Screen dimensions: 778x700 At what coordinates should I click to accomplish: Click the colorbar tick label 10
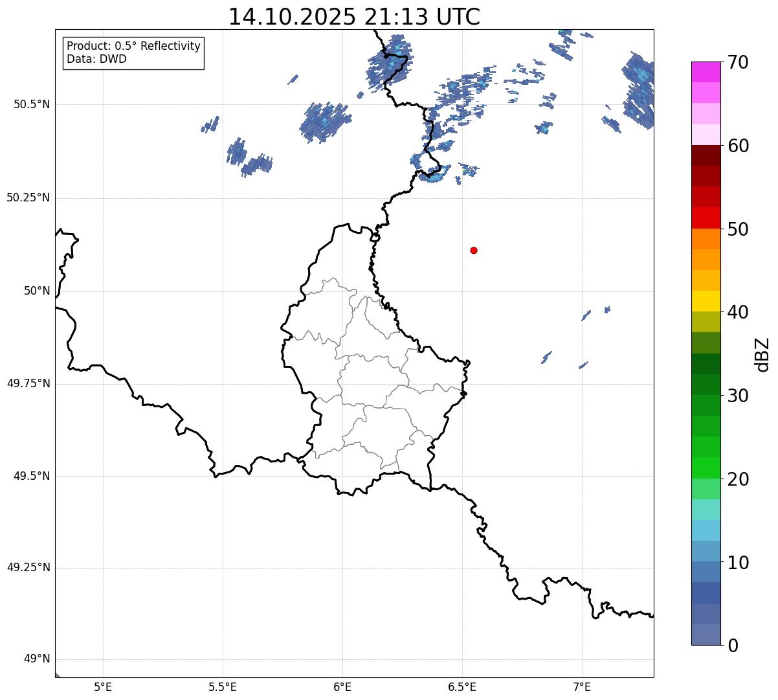pos(738,562)
